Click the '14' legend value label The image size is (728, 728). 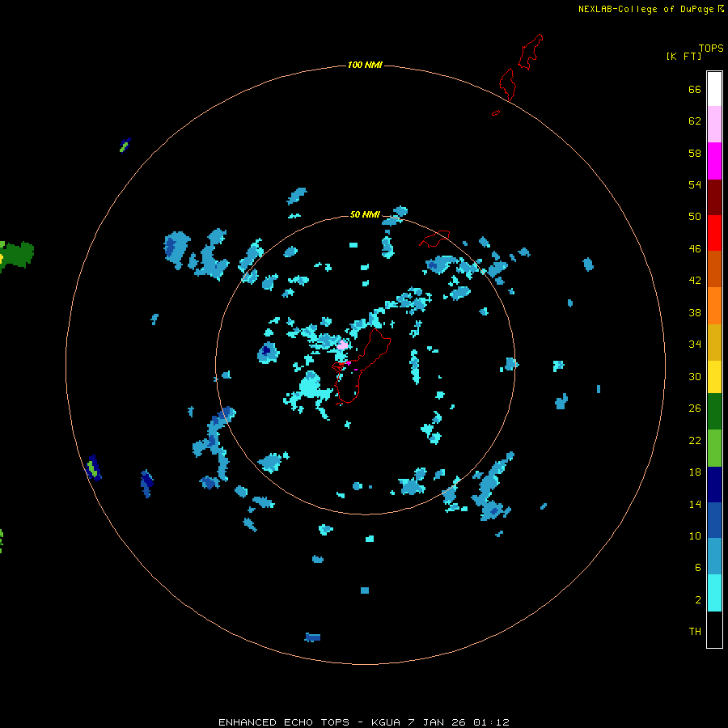pyautogui.click(x=695, y=504)
